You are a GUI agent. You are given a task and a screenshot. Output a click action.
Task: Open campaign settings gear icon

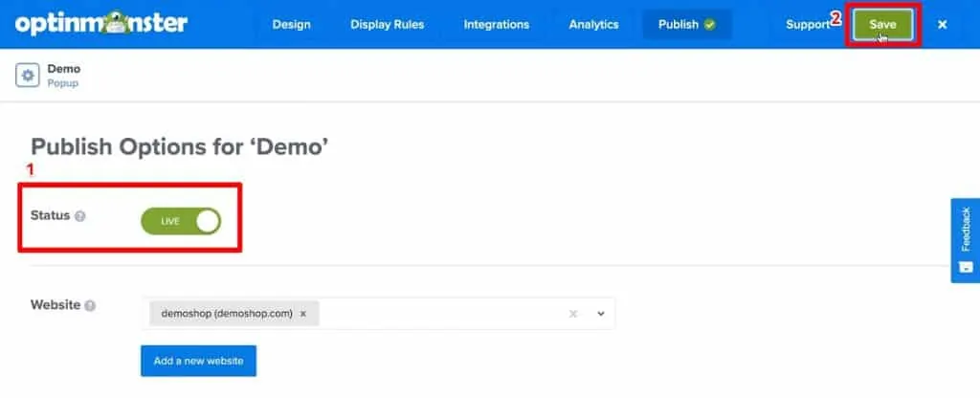coord(28,76)
